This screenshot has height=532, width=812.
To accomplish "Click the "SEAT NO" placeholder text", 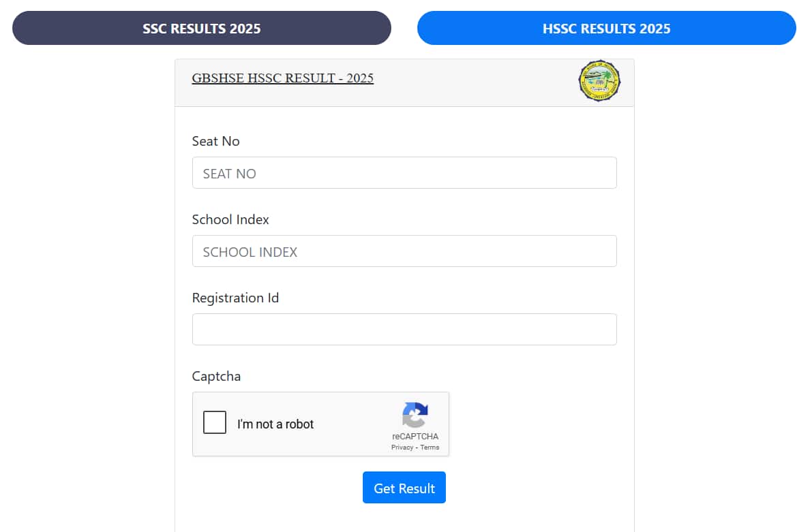I will [x=229, y=174].
